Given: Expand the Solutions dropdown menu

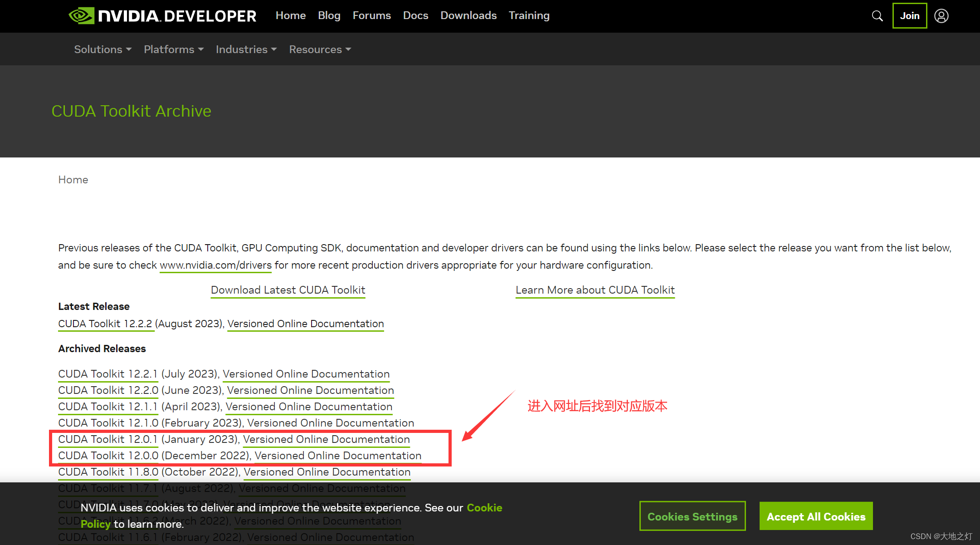Looking at the screenshot, I should point(102,49).
